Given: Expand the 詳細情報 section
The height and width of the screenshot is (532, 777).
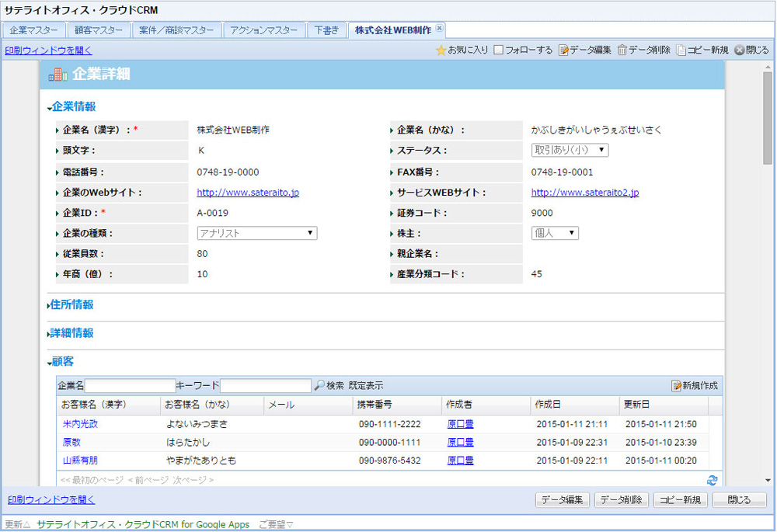Looking at the screenshot, I should [x=71, y=333].
